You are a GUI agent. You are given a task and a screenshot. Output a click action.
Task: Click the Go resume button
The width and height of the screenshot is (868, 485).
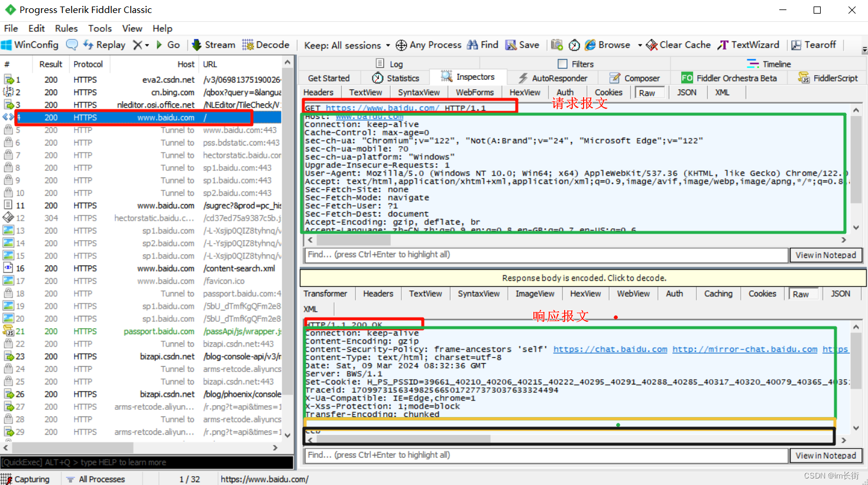pyautogui.click(x=167, y=45)
